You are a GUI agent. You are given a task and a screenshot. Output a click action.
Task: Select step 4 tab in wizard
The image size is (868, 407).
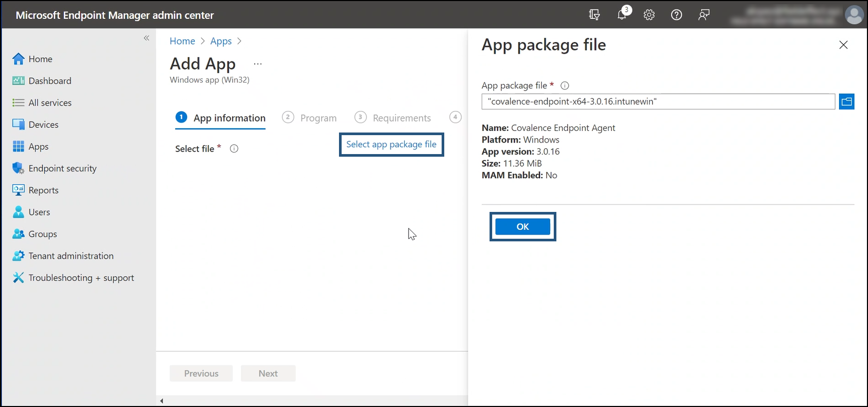[456, 117]
